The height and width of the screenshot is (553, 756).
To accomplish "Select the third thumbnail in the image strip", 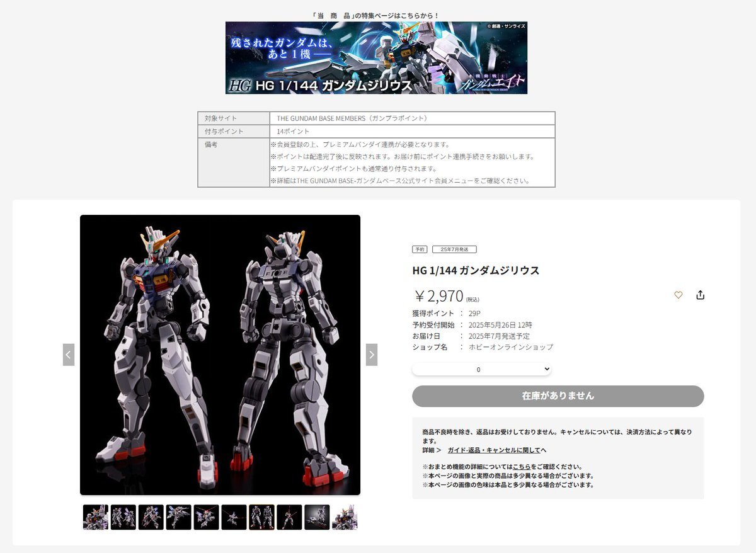I will pyautogui.click(x=151, y=517).
